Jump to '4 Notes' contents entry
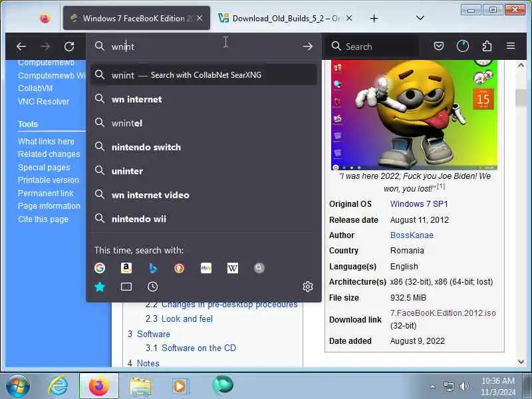Screen dimensions: 532x399 pyautogui.click(x=144, y=363)
